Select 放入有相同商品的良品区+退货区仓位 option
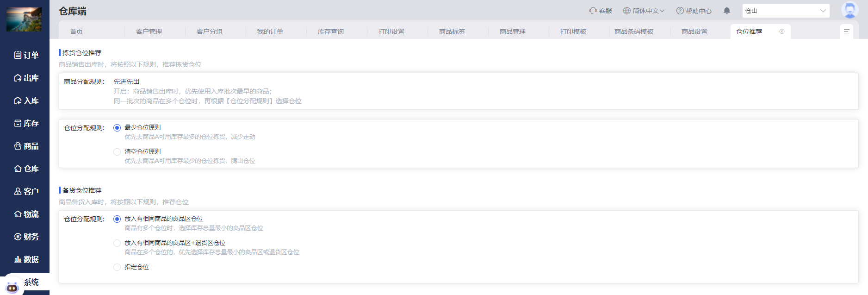Screen dimensions: 868x295 117,243
